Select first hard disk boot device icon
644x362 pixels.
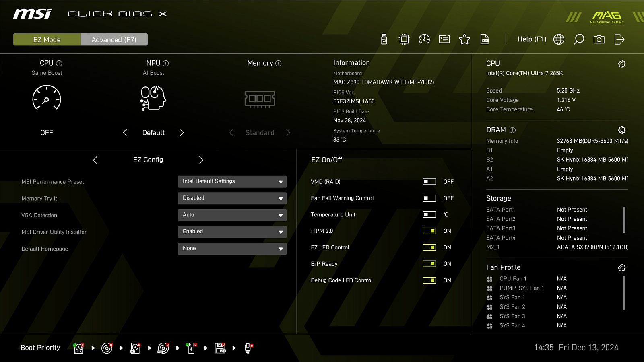point(78,348)
